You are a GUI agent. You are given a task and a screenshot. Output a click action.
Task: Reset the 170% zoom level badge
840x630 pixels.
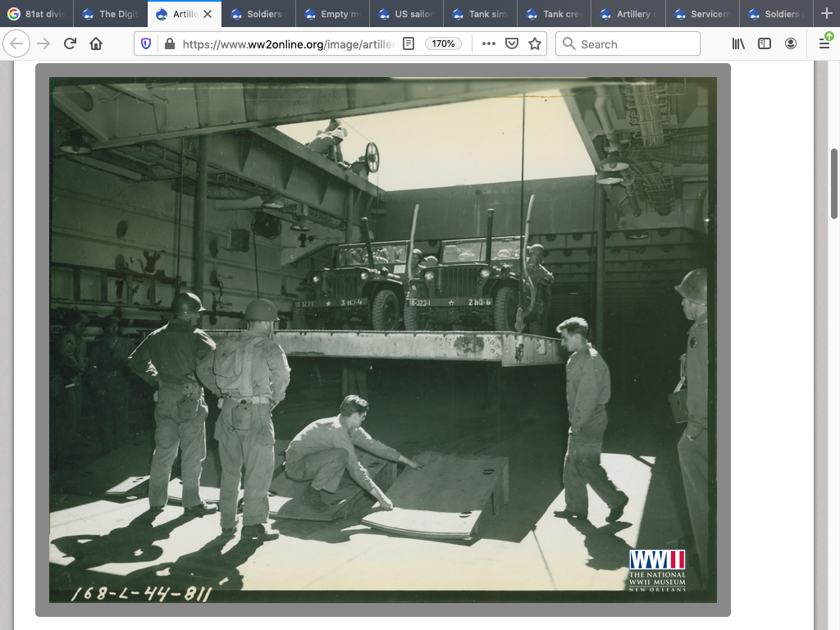tap(443, 43)
